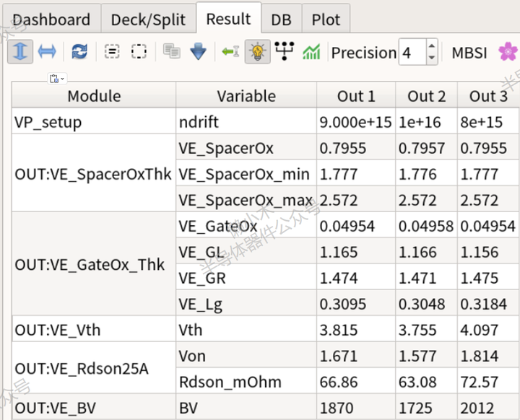Click the 0.3095 value cell

point(356,303)
